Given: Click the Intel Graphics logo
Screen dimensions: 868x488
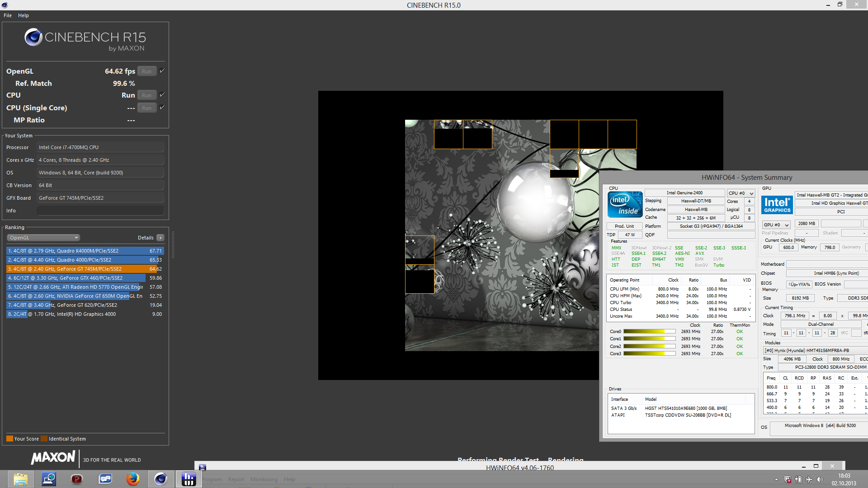Looking at the screenshot, I should [x=777, y=205].
